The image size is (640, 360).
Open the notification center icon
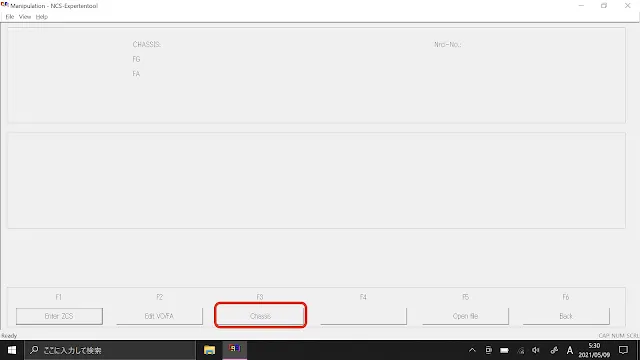[x=623, y=350]
